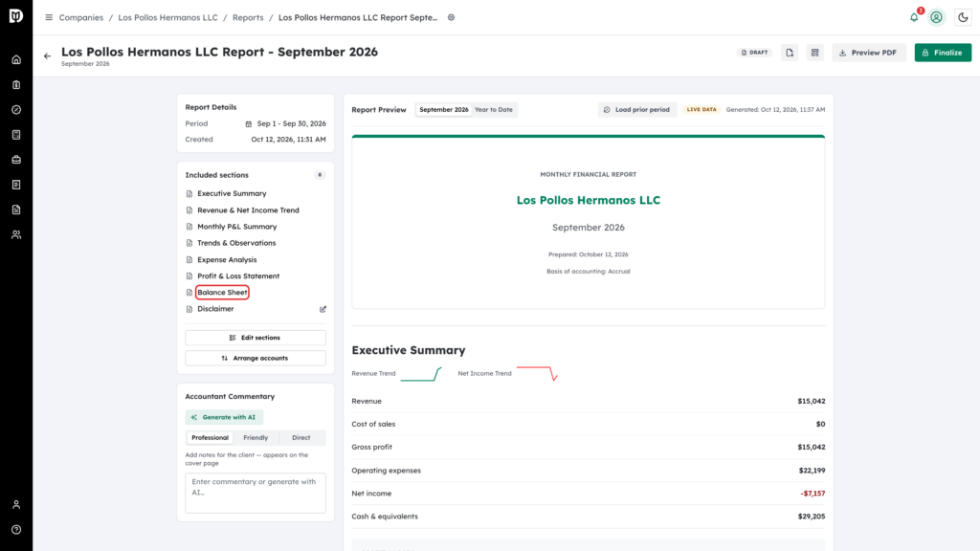
Task: Click the Arrange accounts button
Action: pos(256,358)
